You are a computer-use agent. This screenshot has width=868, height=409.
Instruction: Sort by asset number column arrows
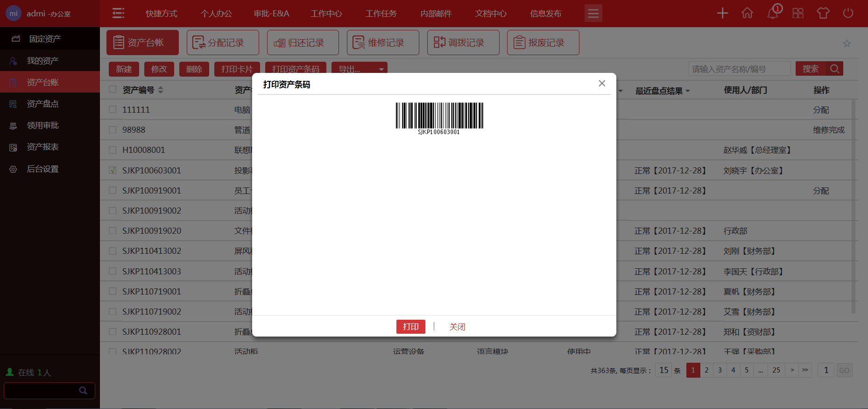pos(161,90)
